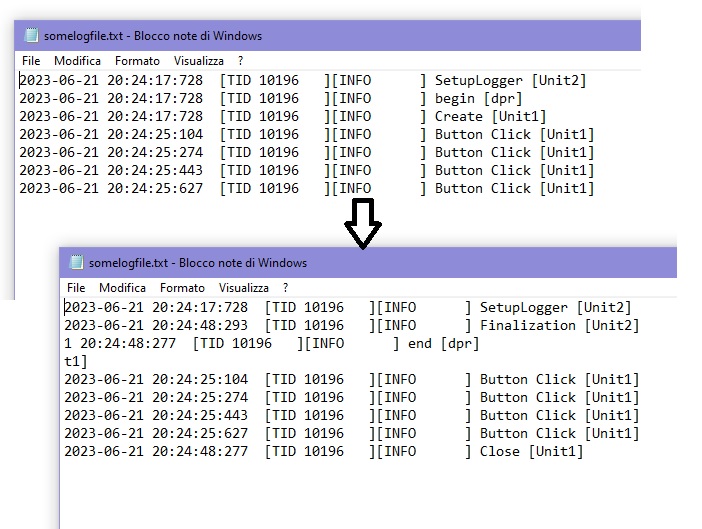
Task: Click 'SetupLogger [Unit2]' text in the upper window
Action: pos(510,81)
